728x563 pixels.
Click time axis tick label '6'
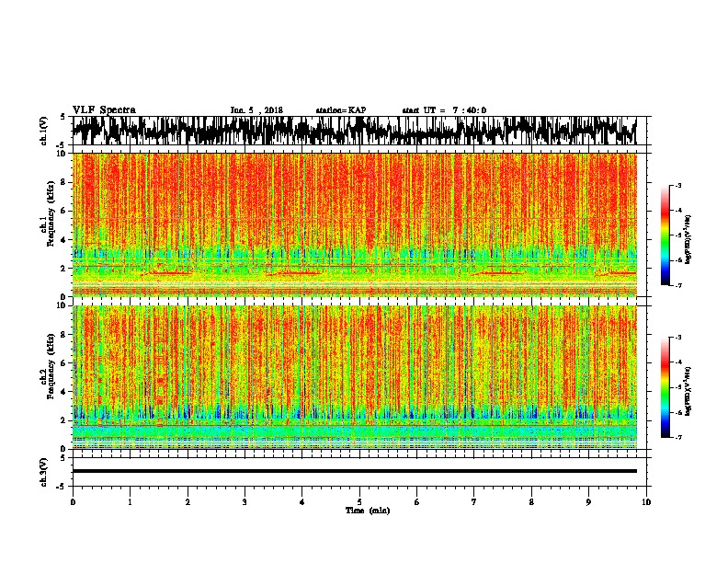point(417,502)
